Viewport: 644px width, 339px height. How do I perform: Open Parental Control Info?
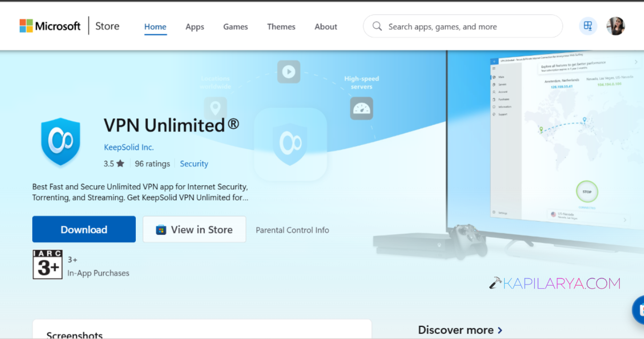(292, 230)
